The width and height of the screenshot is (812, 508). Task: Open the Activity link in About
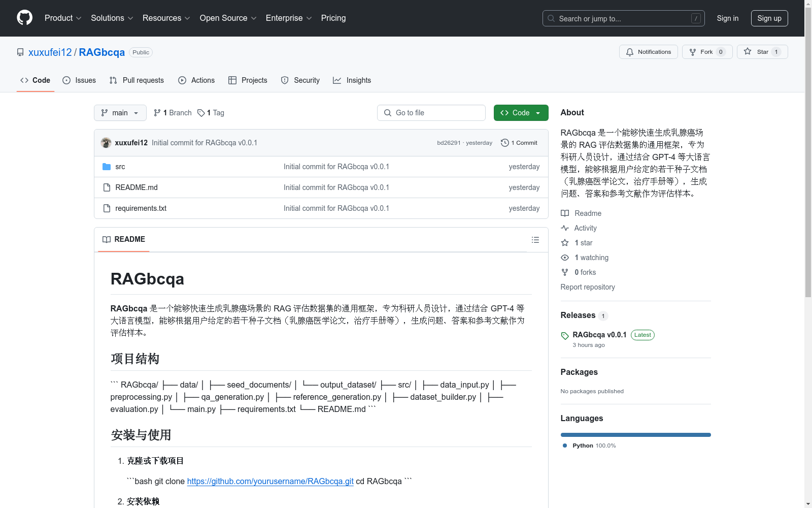click(x=579, y=228)
